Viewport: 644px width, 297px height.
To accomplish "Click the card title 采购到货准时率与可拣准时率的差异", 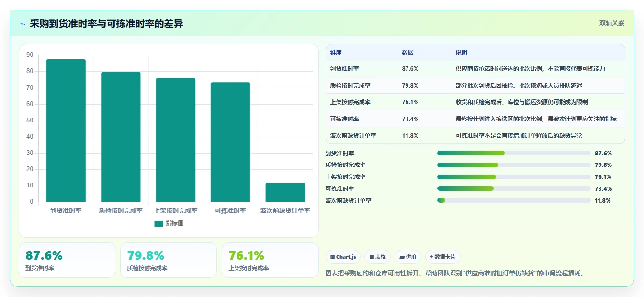I will tap(106, 23).
